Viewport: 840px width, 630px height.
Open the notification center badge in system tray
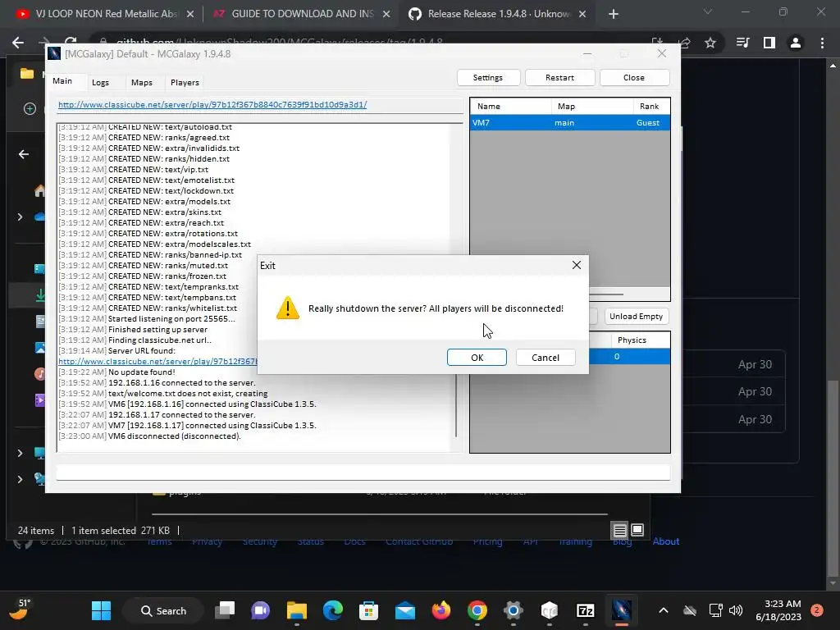point(817,610)
